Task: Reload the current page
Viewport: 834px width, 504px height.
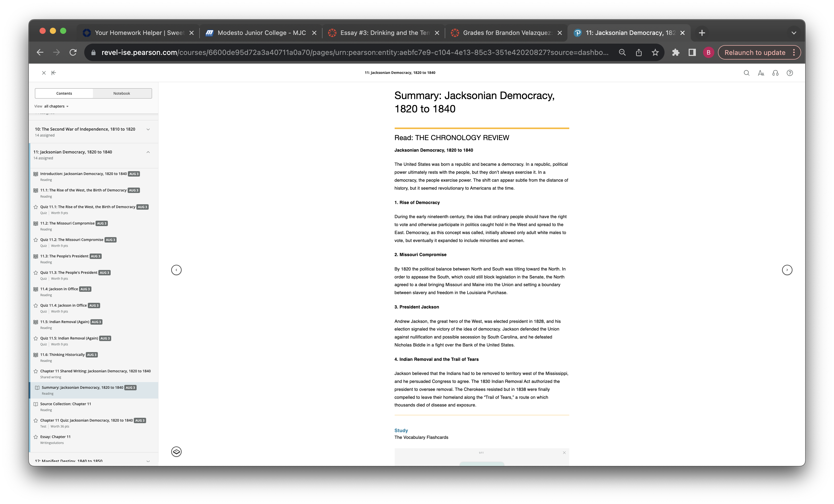Action: point(73,52)
